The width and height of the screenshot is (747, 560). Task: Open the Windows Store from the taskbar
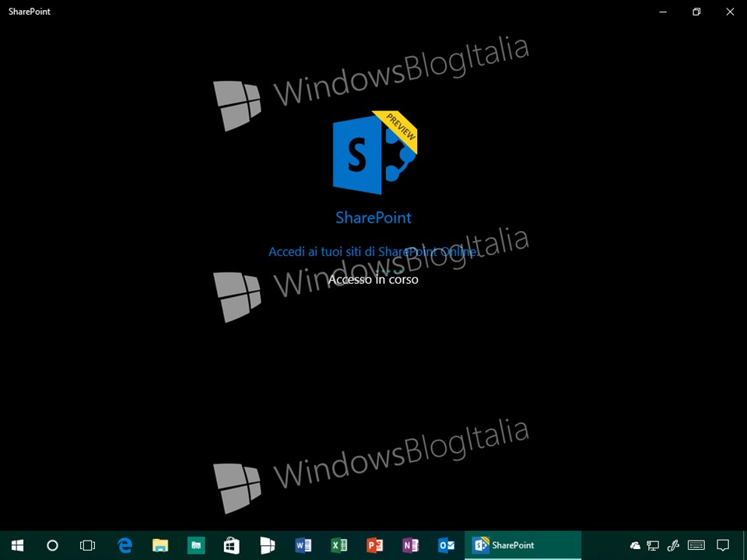(232, 545)
